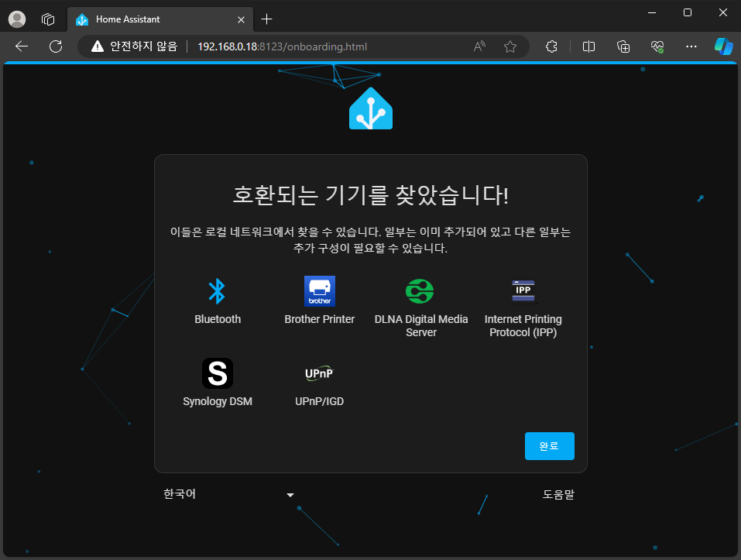Viewport: 741px width, 560px height.
Task: Open the Collections panel
Action: (x=623, y=46)
